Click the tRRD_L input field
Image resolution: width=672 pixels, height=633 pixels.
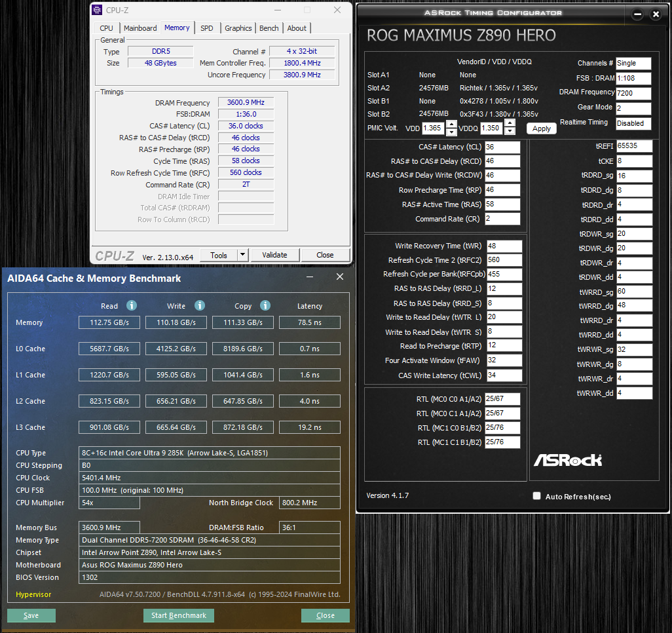pyautogui.click(x=504, y=288)
